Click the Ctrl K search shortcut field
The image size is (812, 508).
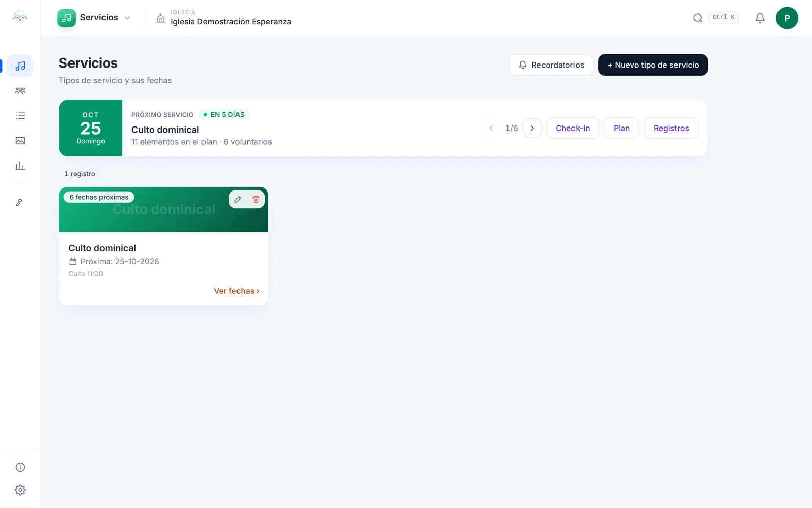724,17
